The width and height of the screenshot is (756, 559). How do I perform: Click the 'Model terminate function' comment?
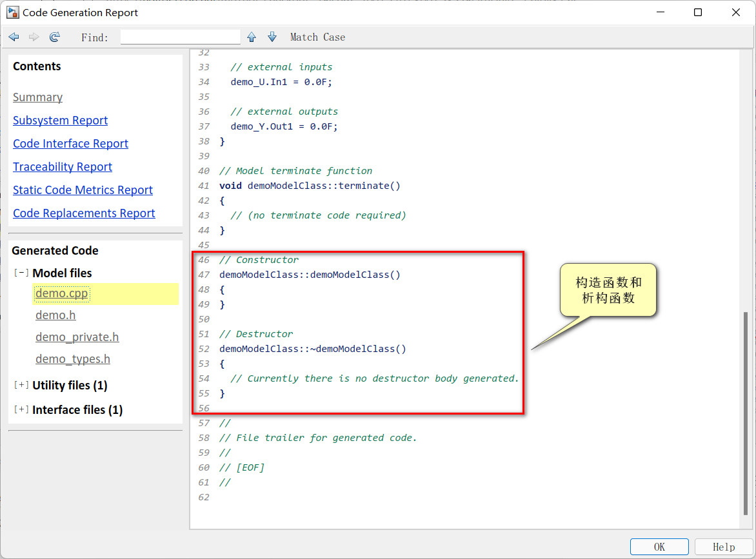[x=295, y=171]
